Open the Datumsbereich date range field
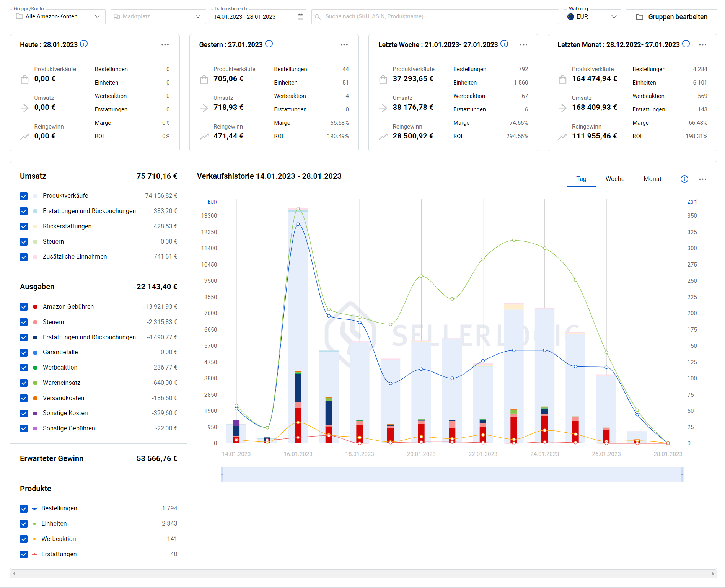The image size is (725, 588). point(258,17)
